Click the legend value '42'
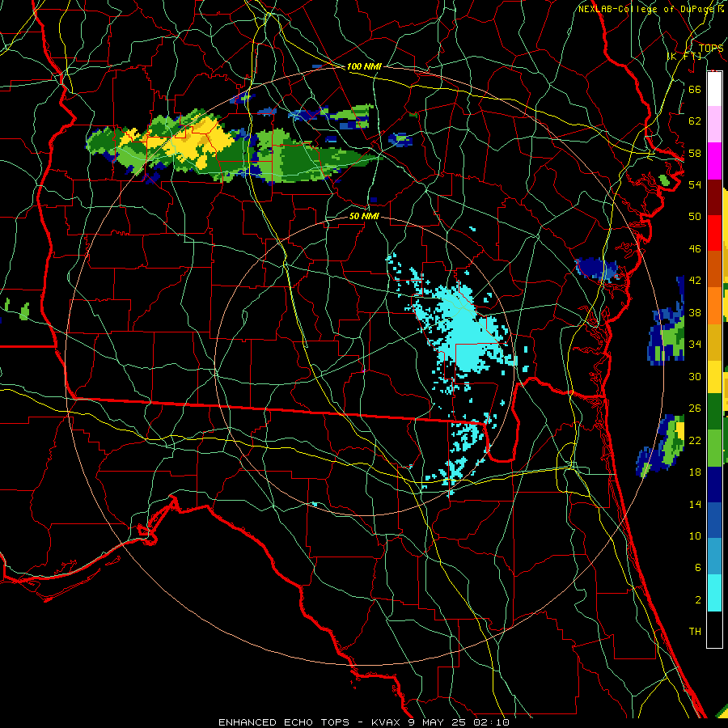 (x=695, y=281)
